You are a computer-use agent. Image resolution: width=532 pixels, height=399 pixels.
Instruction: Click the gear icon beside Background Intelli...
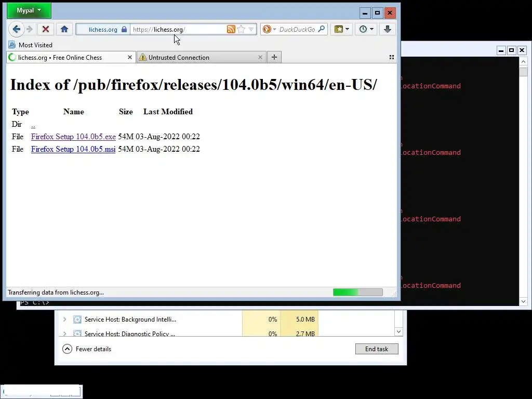[x=77, y=320]
